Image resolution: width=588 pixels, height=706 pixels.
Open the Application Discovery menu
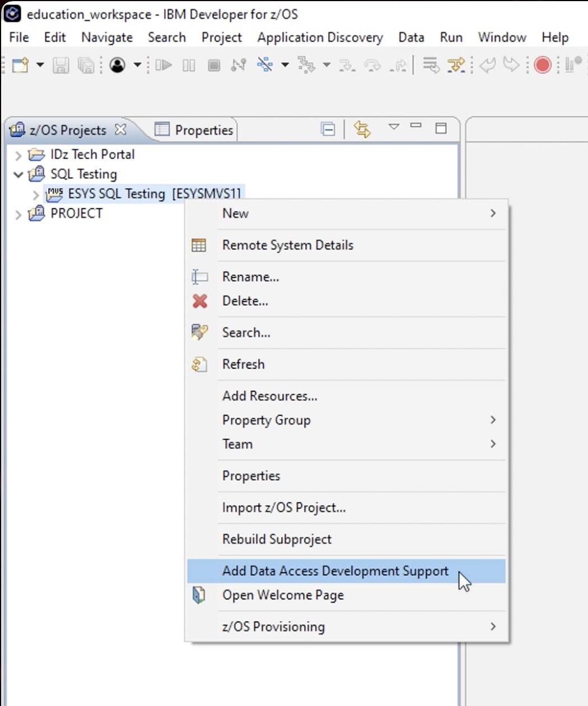(320, 37)
